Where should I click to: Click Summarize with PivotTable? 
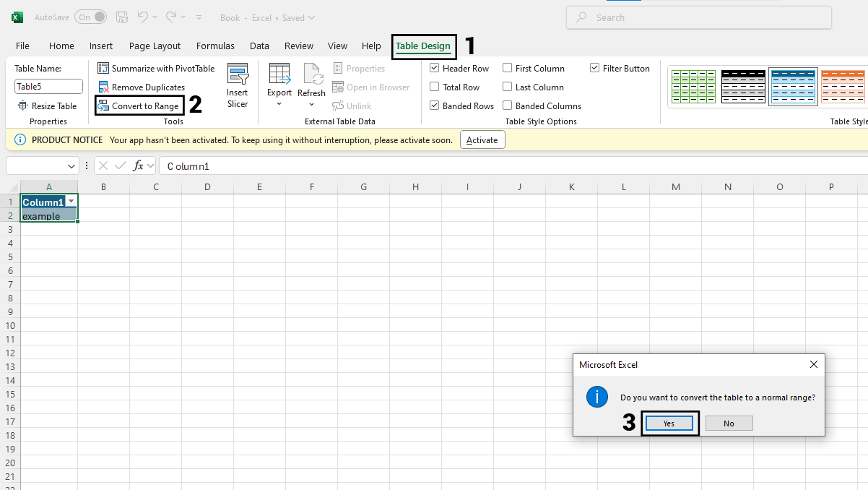tap(157, 69)
